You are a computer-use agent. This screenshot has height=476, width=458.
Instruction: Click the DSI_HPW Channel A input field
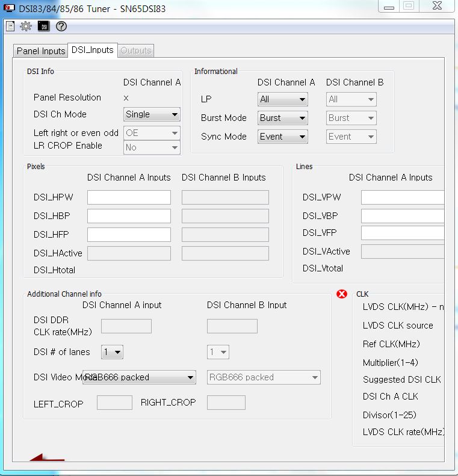(129, 197)
